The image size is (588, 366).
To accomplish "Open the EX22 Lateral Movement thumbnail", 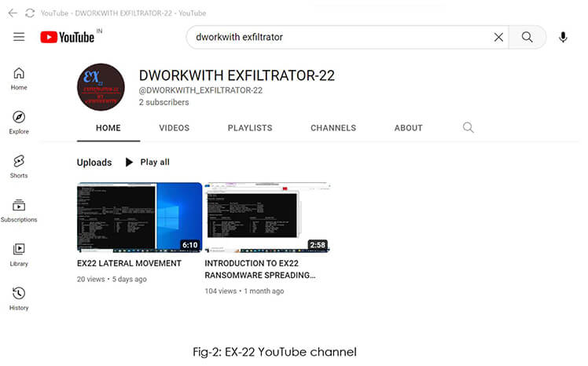I will coord(139,218).
